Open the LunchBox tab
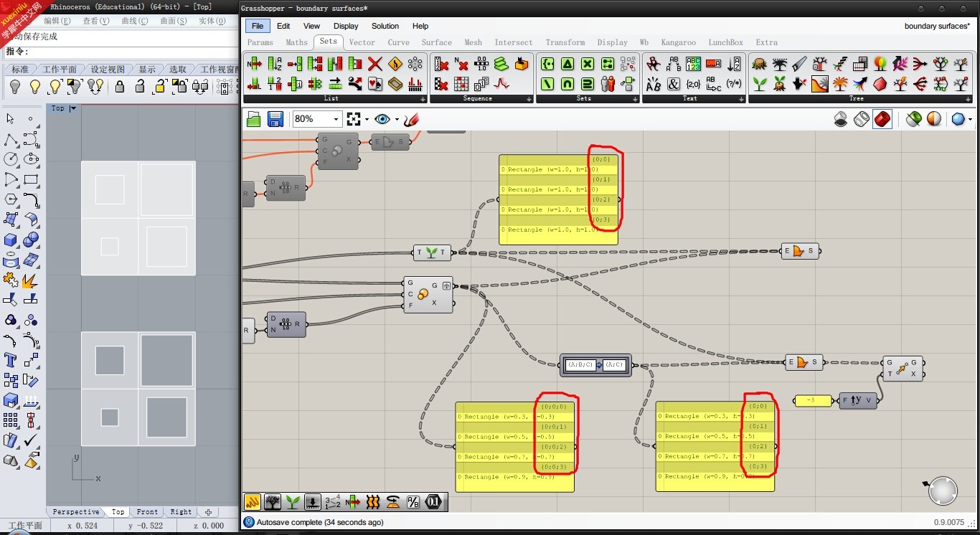 click(x=725, y=42)
